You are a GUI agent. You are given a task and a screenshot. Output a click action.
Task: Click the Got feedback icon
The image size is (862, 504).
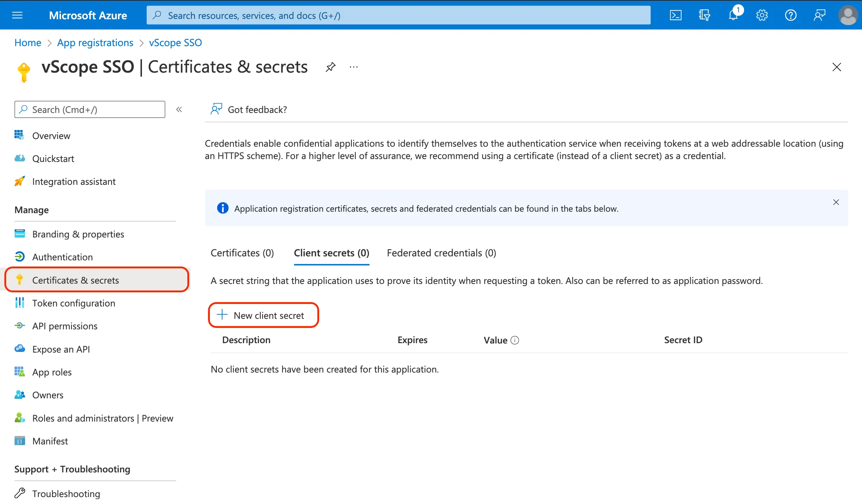(x=216, y=109)
